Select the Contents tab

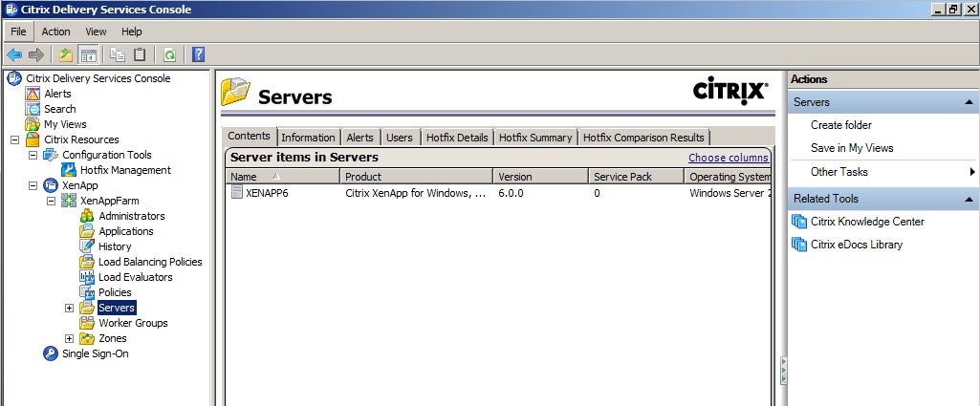(x=250, y=136)
